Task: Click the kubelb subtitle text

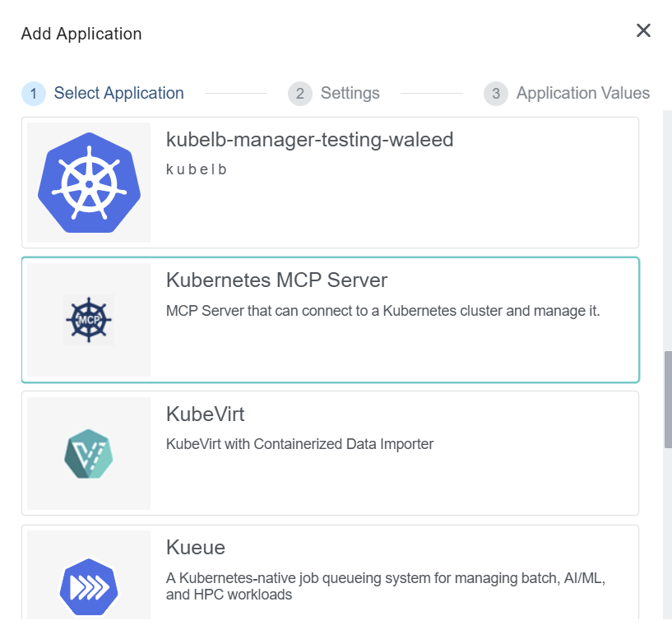Action: 197,169
